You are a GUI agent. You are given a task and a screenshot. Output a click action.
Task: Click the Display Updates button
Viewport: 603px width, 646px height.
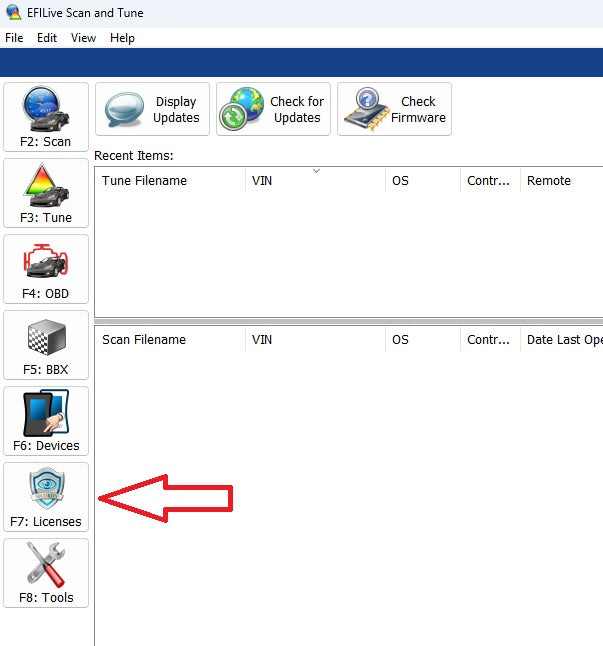coord(152,109)
